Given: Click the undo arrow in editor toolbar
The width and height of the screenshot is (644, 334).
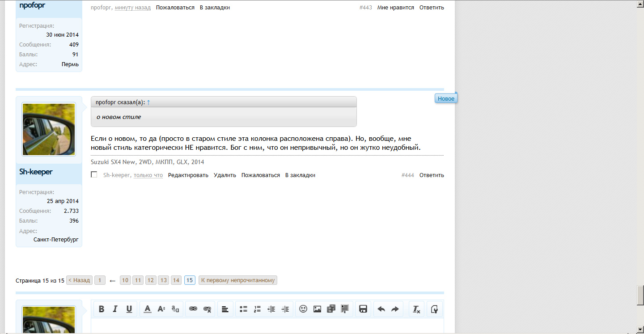Looking at the screenshot, I should [x=381, y=309].
